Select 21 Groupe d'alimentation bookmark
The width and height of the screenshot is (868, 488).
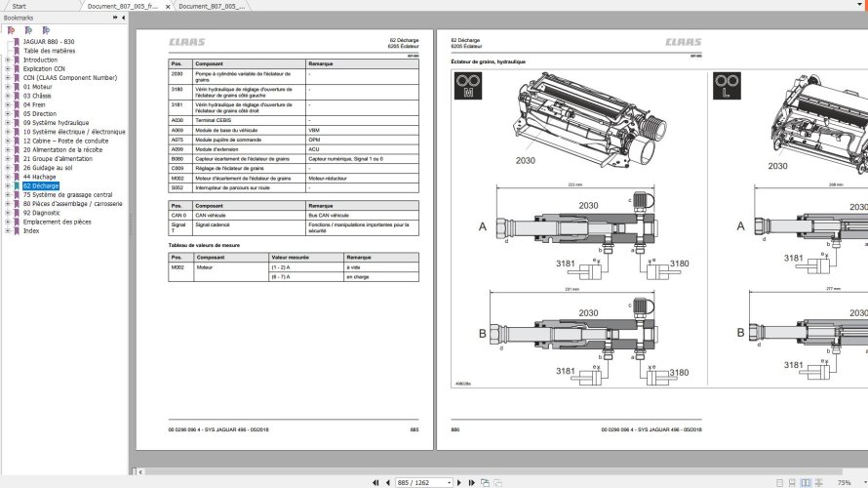58,159
